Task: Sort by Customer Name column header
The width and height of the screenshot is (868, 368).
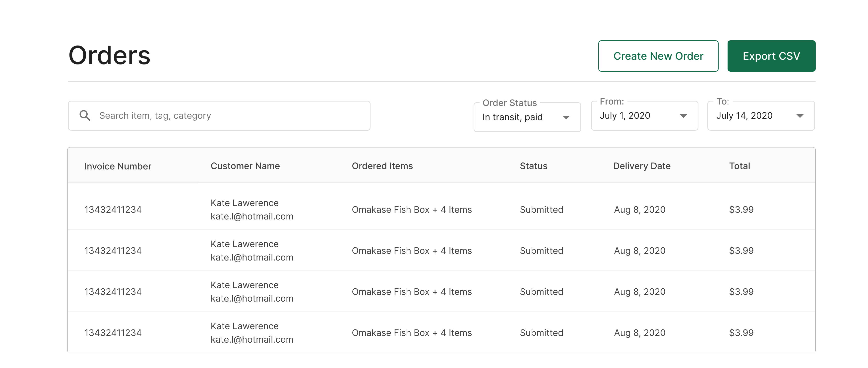Action: pos(245,166)
